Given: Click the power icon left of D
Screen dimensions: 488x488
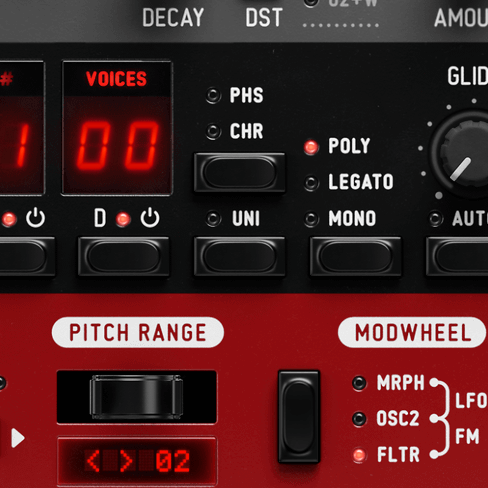Looking at the screenshot, I should [35, 218].
